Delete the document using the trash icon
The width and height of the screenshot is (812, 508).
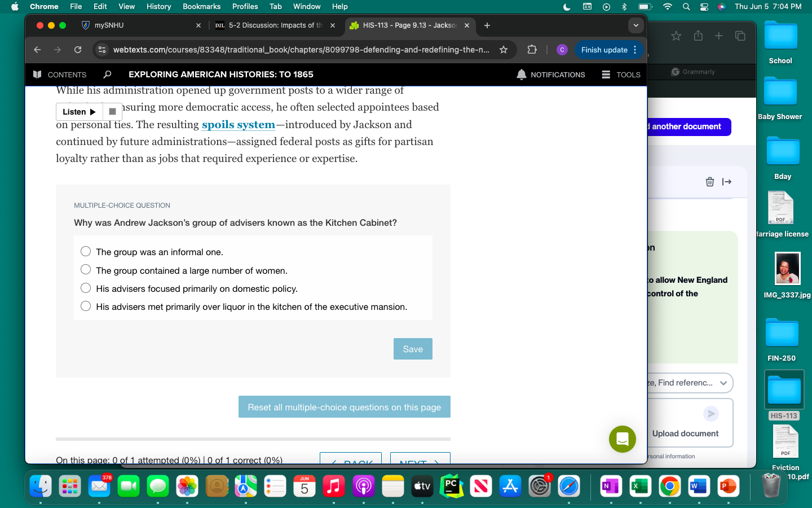(709, 182)
